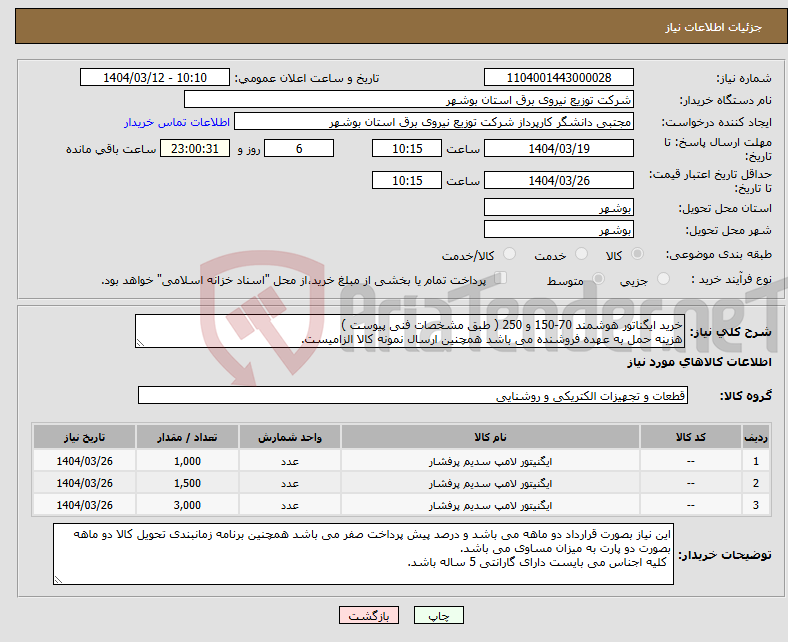This screenshot has width=788, height=642.
Task: Click the شماره نیاز field 1104001443000028
Action: (558, 77)
